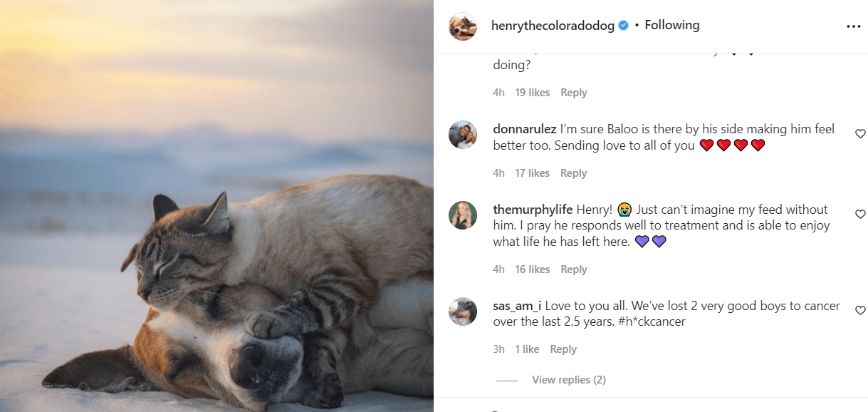This screenshot has width=868, height=412.
Task: Click donnarulez's profile picture
Action: click(x=463, y=135)
